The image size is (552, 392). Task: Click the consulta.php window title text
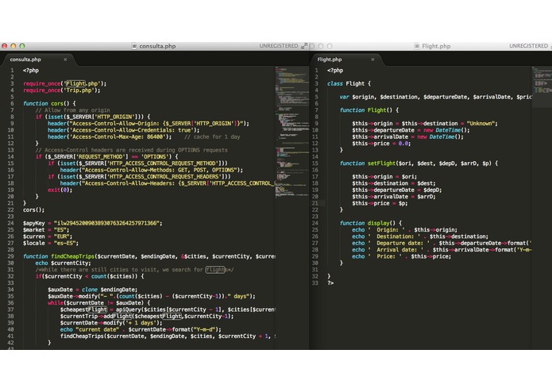157,46
